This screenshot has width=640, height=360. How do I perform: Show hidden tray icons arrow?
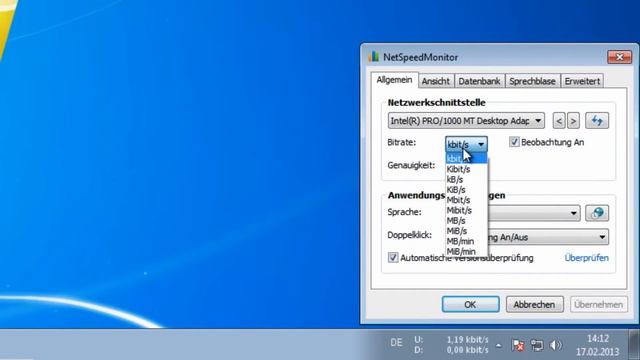click(499, 345)
